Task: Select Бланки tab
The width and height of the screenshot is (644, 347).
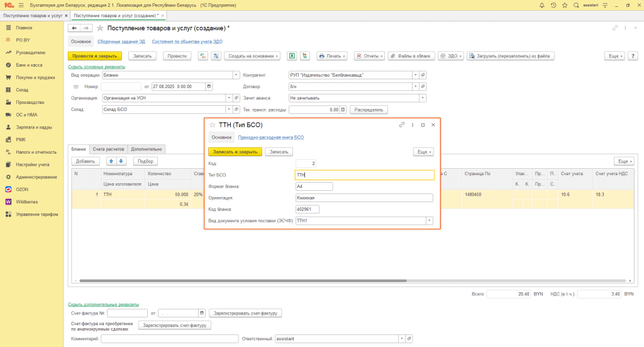Action: 79,149
